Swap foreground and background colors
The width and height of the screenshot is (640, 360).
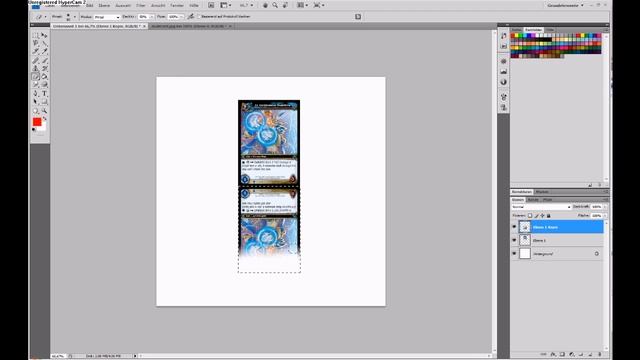pos(44,118)
